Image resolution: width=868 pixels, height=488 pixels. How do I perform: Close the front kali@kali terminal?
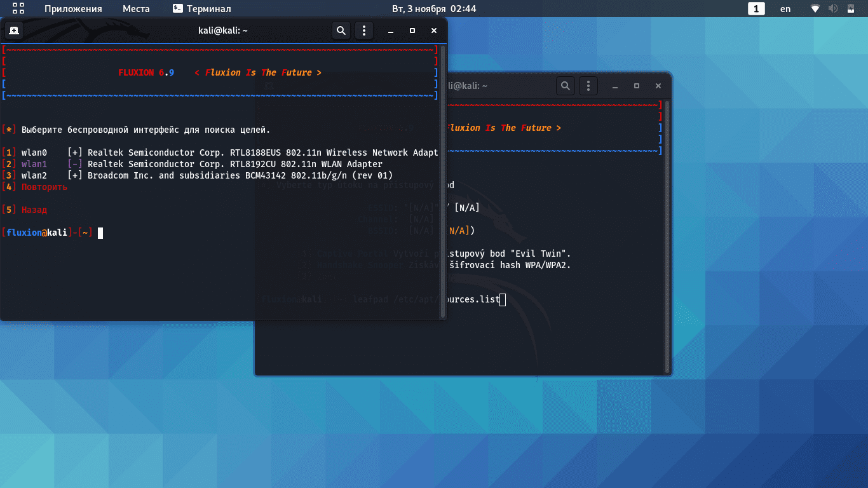434,30
